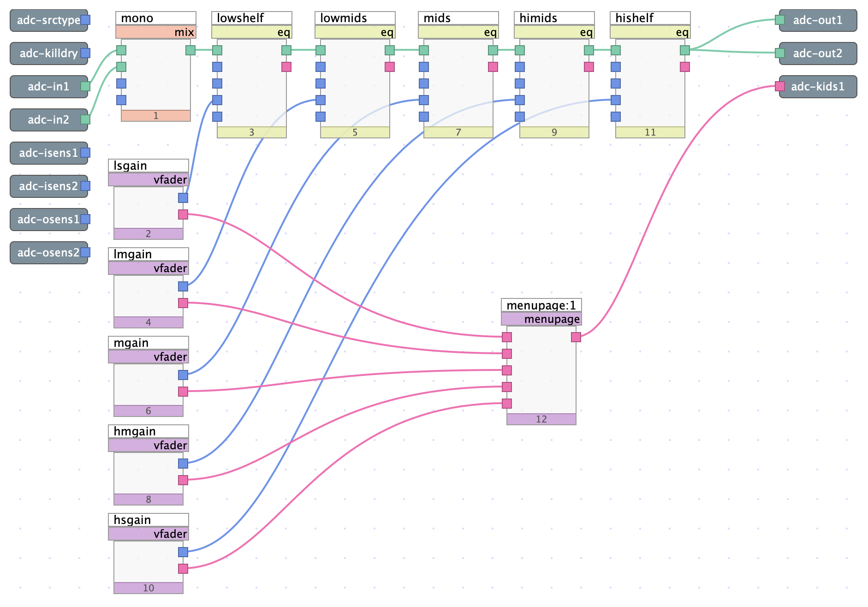Click node number 12 footer of menupage
This screenshot has height=607, width=868.
coord(541,419)
